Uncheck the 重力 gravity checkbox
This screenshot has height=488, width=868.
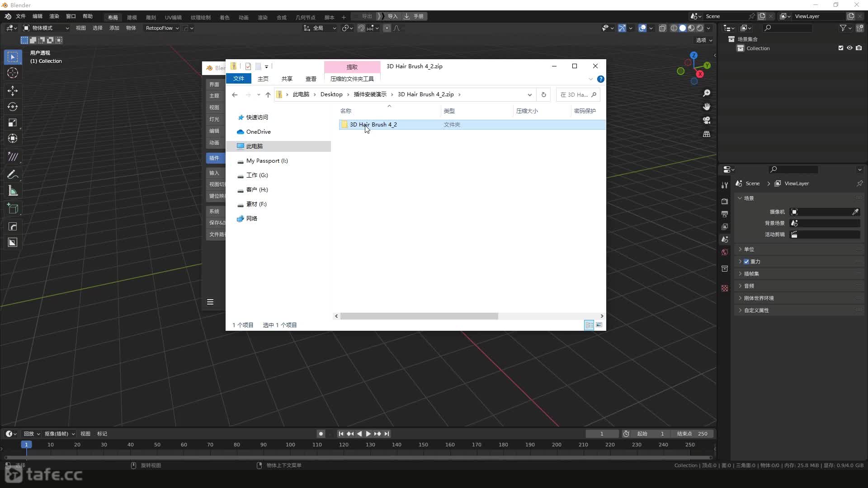[746, 262]
